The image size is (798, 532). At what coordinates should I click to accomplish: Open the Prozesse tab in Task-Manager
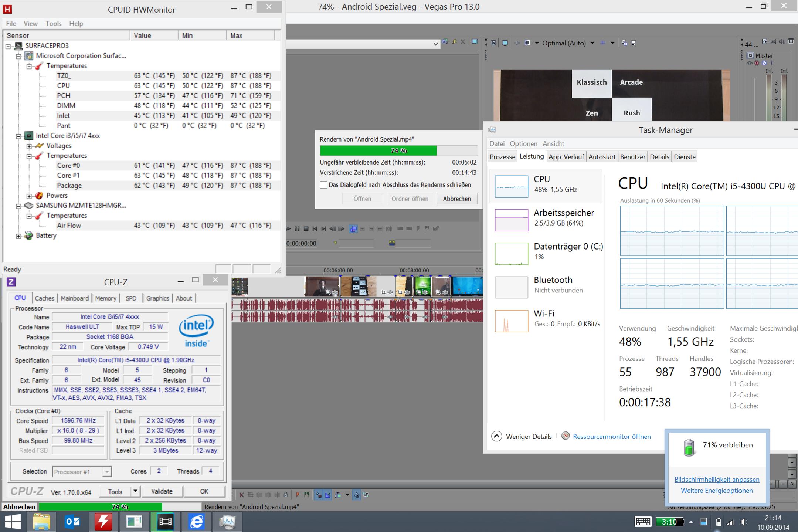(502, 157)
